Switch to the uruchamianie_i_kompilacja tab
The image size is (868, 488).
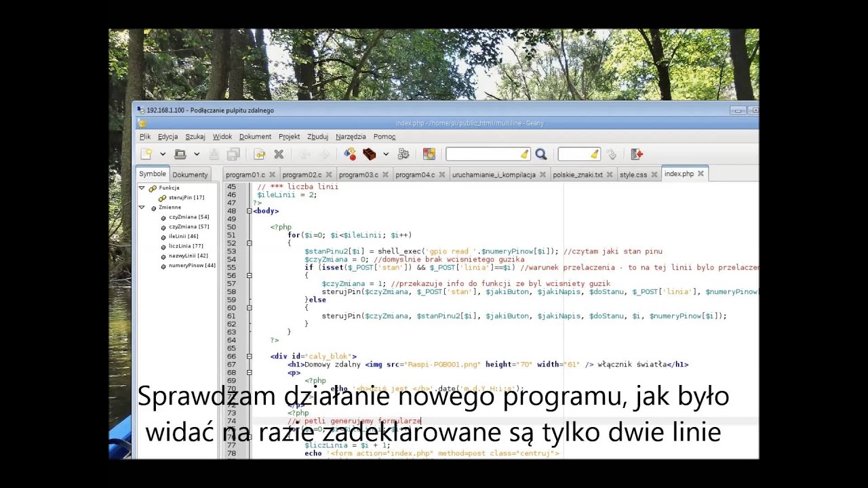point(494,175)
